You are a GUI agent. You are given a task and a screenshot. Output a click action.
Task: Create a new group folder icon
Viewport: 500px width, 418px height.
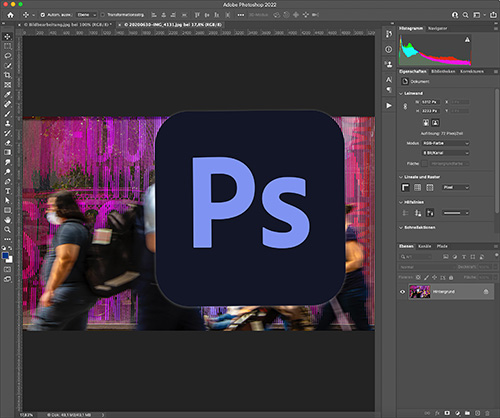pos(467,413)
